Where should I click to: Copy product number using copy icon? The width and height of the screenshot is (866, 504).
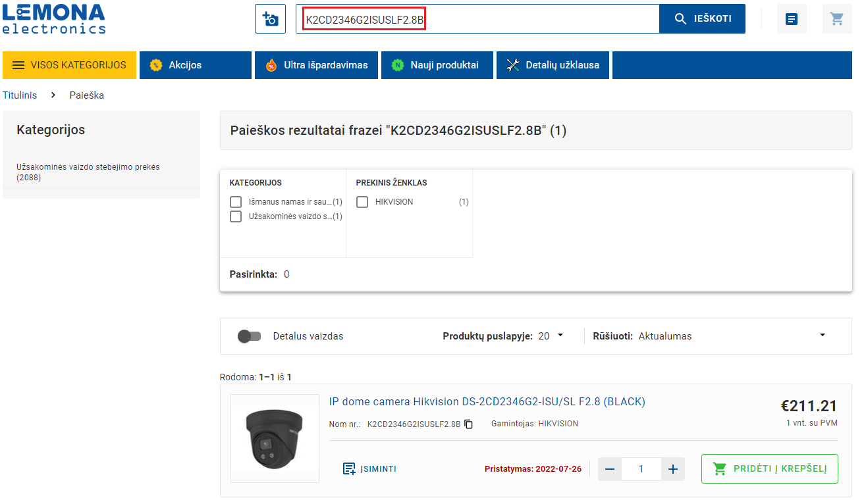tap(469, 424)
